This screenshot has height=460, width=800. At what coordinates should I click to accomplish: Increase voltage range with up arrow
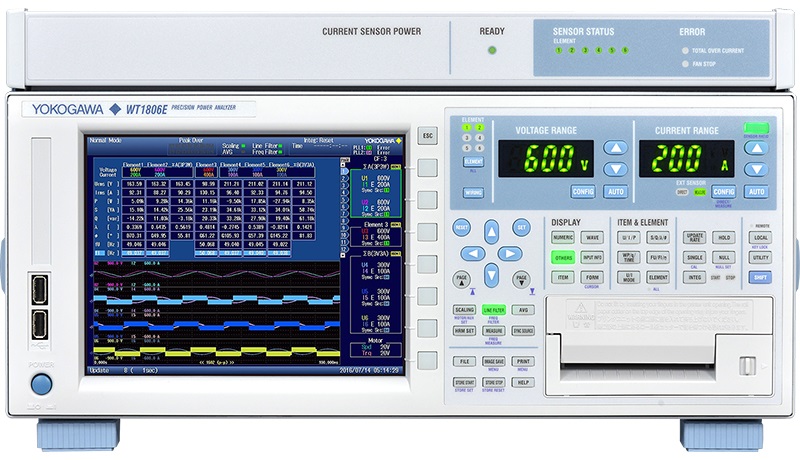coord(617,148)
